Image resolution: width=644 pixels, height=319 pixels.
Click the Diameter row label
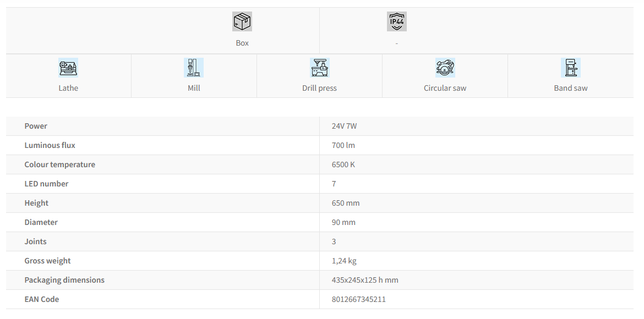click(41, 222)
